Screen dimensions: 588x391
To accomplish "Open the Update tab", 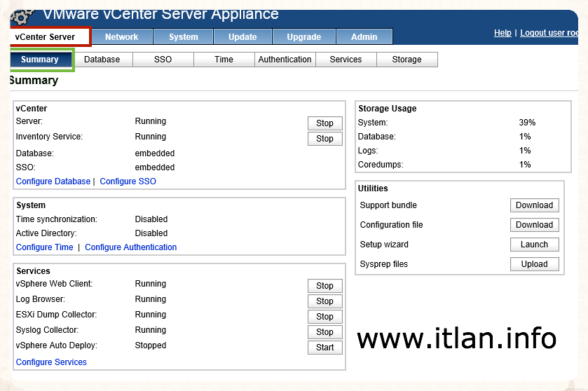I will pyautogui.click(x=242, y=37).
